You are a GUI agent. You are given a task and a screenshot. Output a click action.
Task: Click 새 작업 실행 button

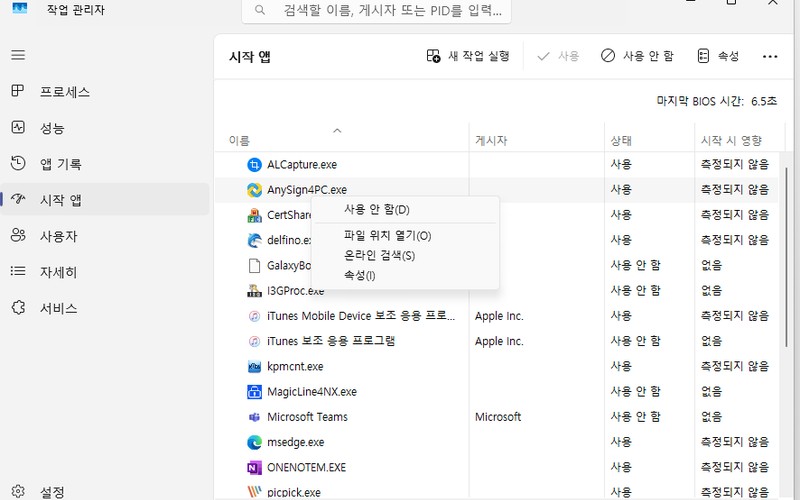[468, 56]
